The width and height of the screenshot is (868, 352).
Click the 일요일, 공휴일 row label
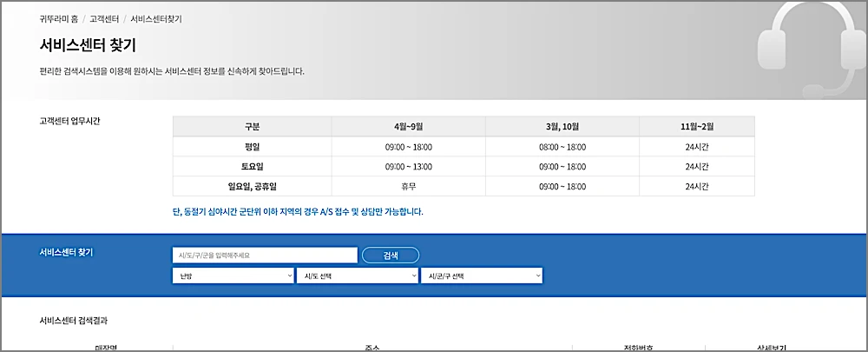point(253,186)
